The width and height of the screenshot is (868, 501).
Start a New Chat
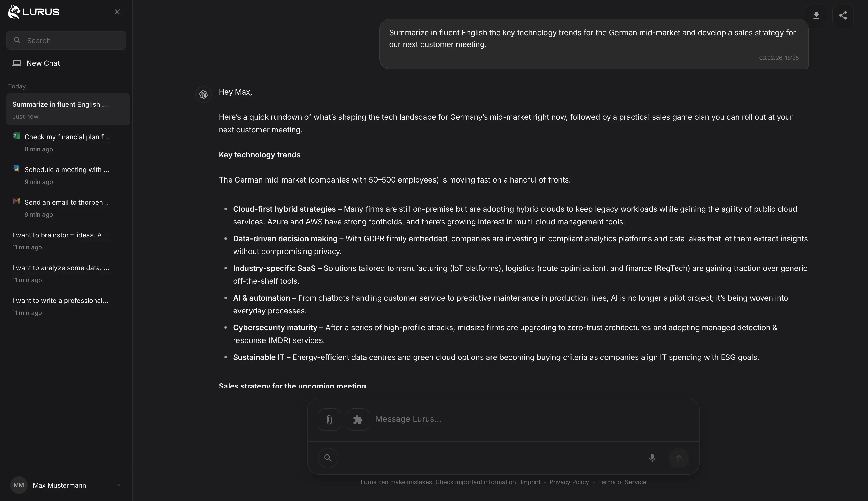43,63
